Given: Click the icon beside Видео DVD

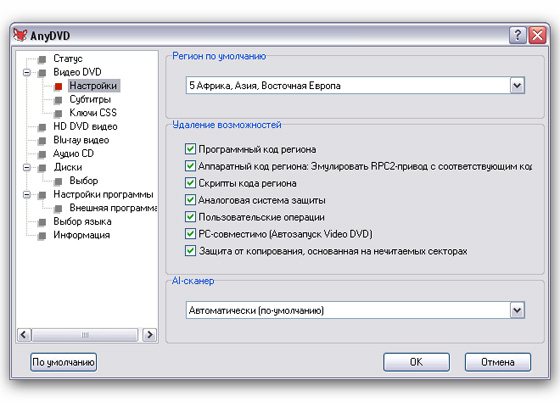Looking at the screenshot, I should [x=42, y=72].
